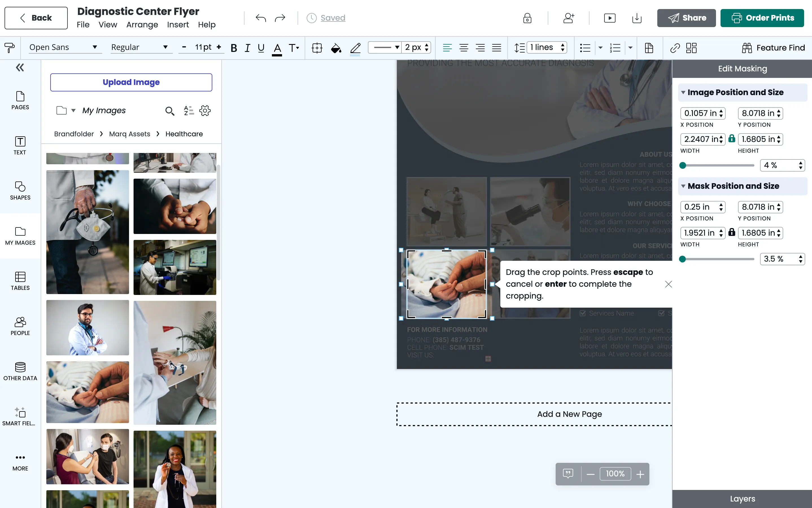The image size is (812, 508).
Task: Open the Saved history link
Action: 333,18
